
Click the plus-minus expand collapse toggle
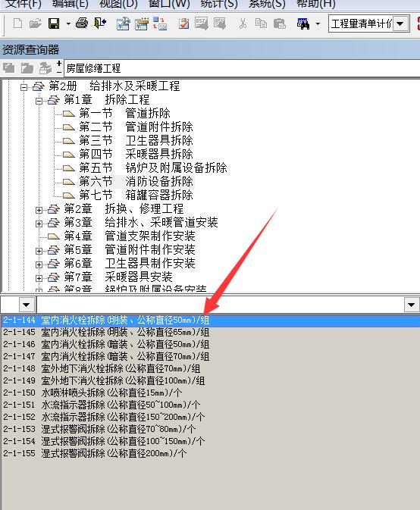click(x=59, y=67)
